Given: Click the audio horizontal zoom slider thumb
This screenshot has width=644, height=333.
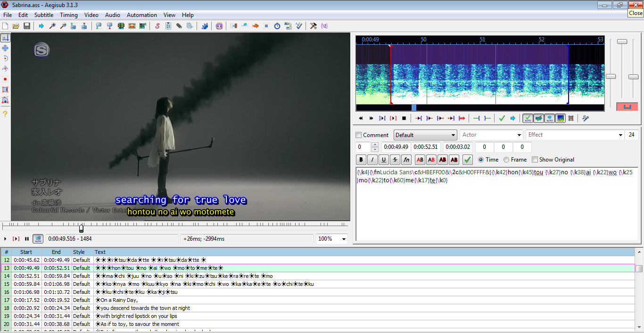Looking at the screenshot, I should [x=611, y=76].
